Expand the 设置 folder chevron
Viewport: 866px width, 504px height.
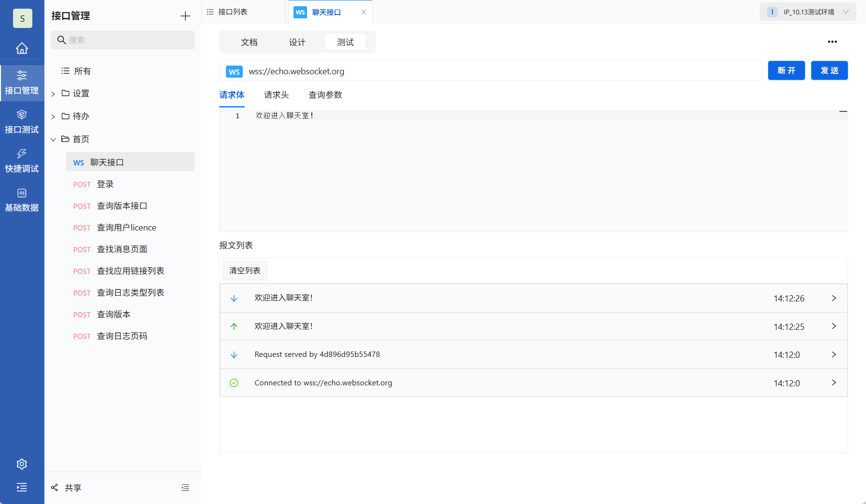pyautogui.click(x=53, y=94)
